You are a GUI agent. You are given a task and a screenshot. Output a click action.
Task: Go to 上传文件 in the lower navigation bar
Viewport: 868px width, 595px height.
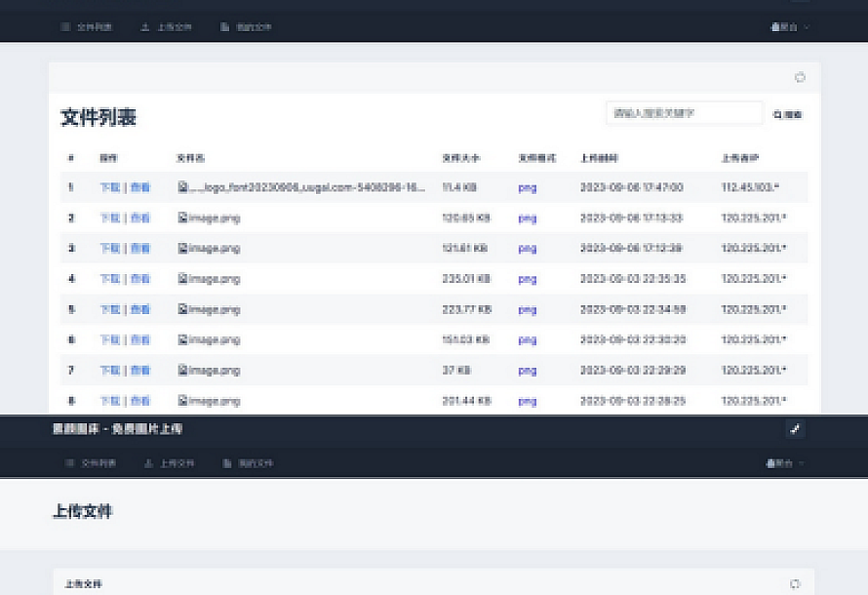176,463
